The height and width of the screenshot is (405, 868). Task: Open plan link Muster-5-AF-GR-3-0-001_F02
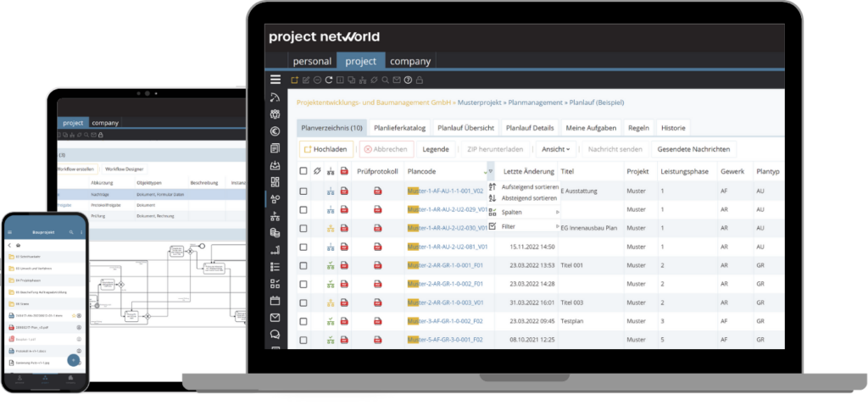(x=445, y=340)
